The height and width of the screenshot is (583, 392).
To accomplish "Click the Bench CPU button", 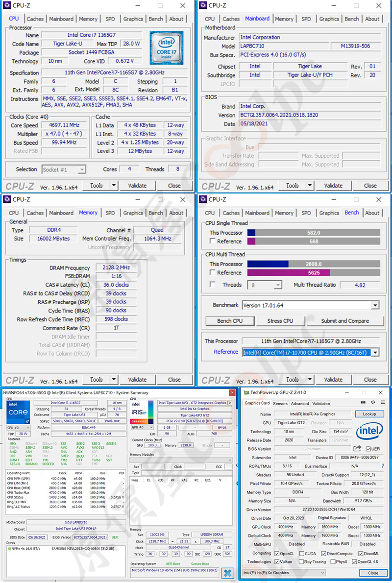I will 230,321.
